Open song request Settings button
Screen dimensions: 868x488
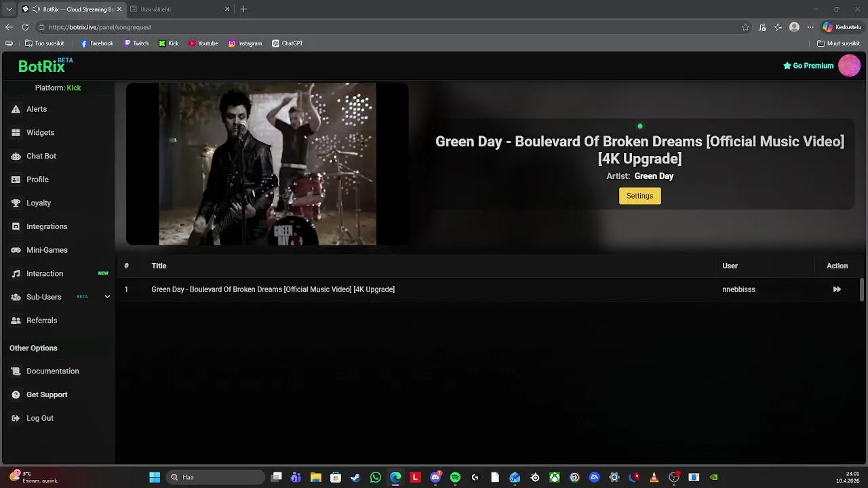coord(639,196)
